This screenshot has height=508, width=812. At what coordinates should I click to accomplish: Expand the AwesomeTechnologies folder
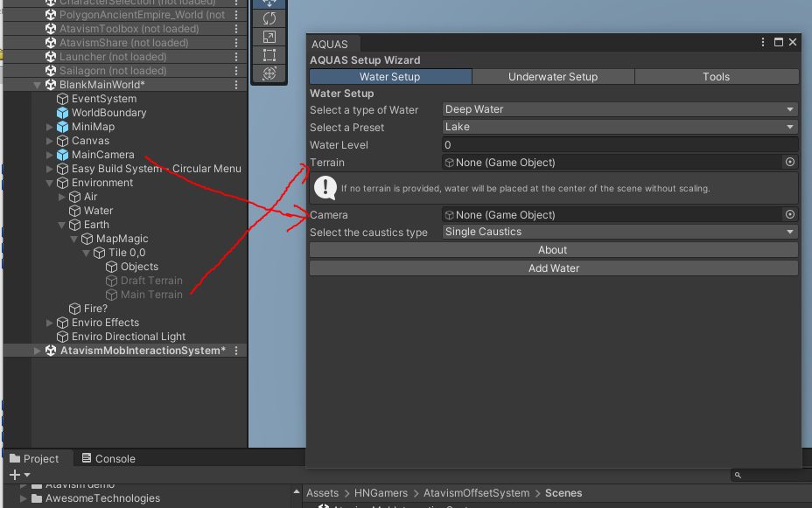(24, 498)
